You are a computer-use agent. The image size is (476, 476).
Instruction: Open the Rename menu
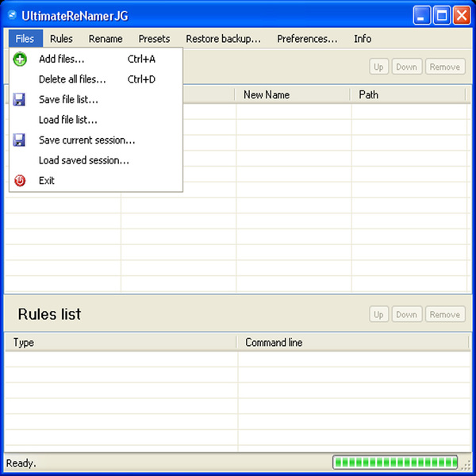click(x=106, y=39)
